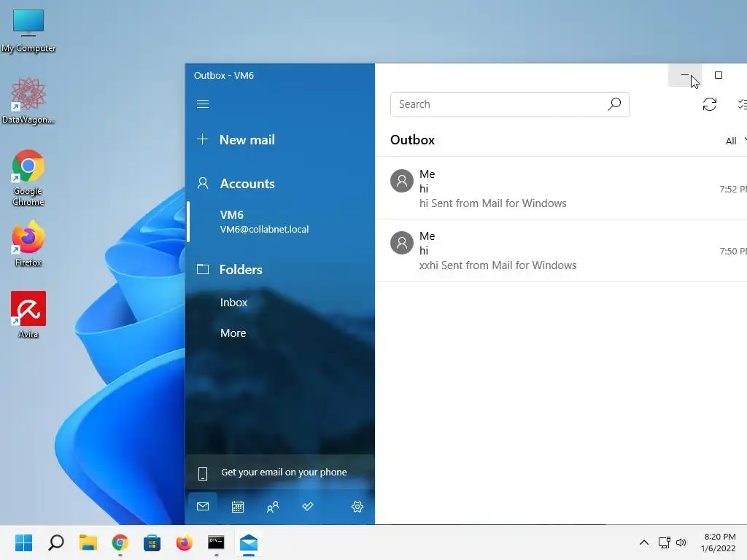Launch Avira desktop shortcut

pos(28,315)
